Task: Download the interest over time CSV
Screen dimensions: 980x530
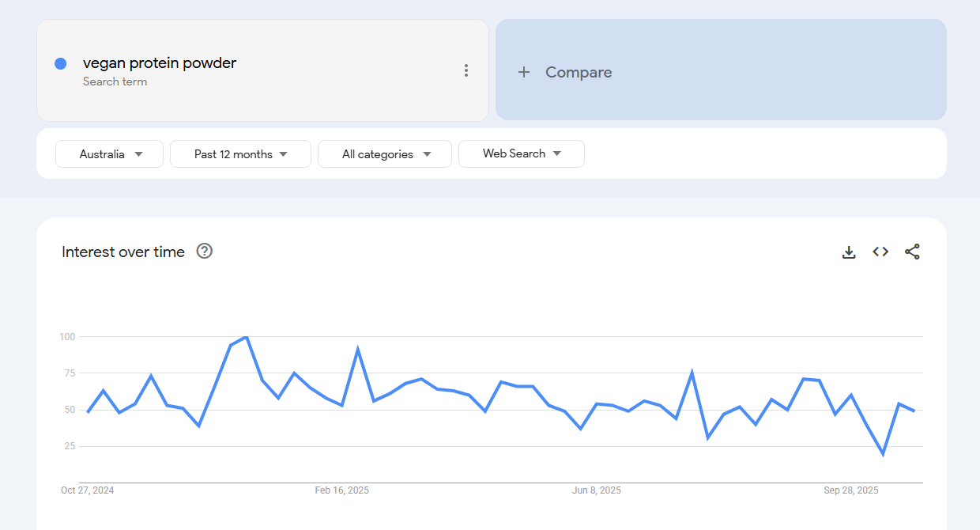Action: 849,252
